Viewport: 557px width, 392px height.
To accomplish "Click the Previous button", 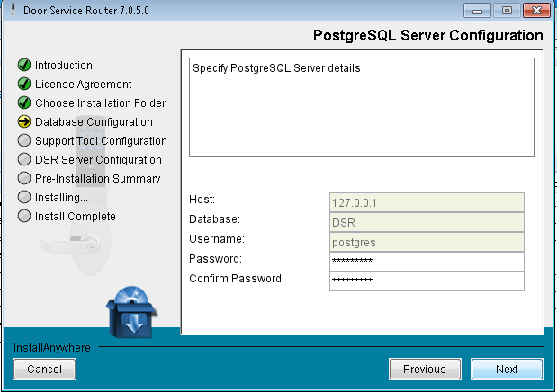I will click(x=425, y=369).
